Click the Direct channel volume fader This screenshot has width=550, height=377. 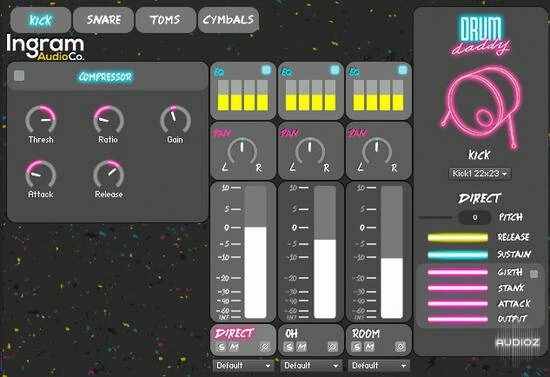coord(255,252)
